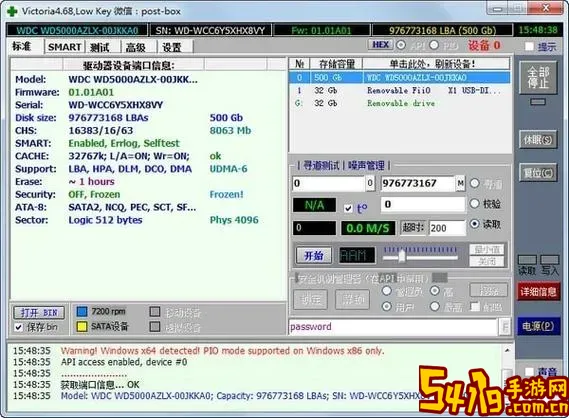This screenshot has width=569, height=418.
Task: Click the N/A temperature display
Action: [314, 205]
